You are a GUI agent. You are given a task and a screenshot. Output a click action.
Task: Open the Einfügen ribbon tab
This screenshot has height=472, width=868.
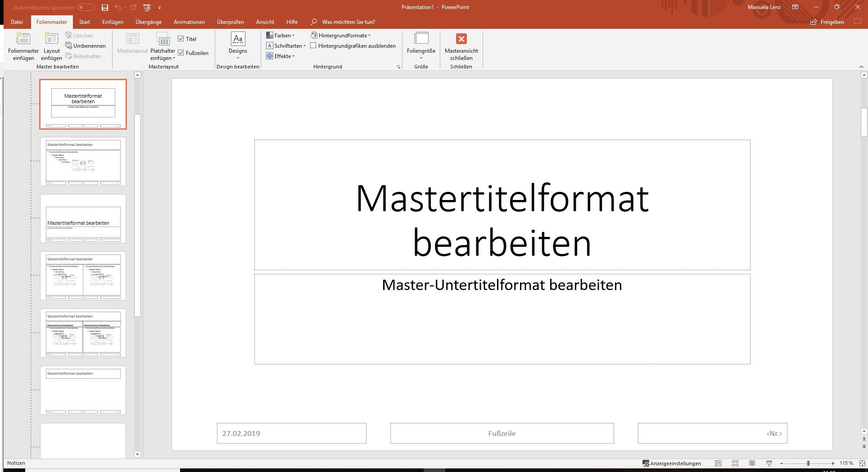(x=113, y=22)
